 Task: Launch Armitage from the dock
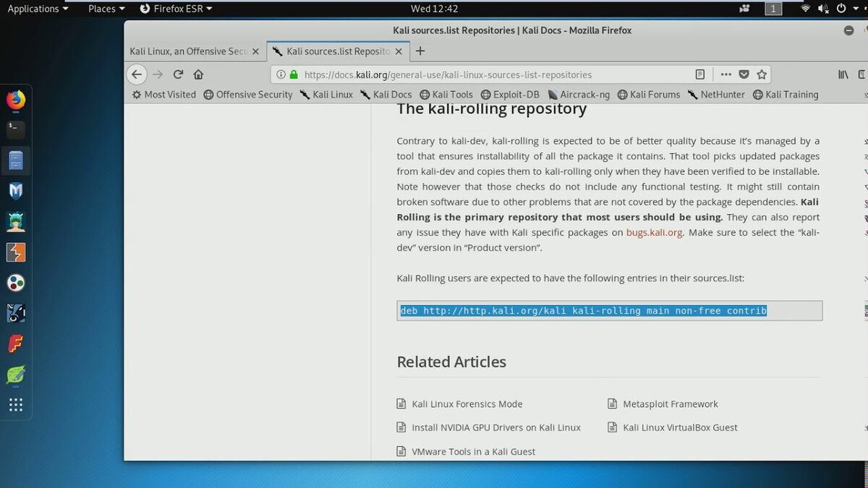point(16,221)
